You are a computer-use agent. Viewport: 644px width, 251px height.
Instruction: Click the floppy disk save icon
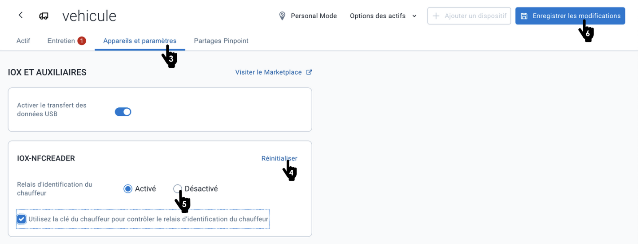(x=524, y=16)
